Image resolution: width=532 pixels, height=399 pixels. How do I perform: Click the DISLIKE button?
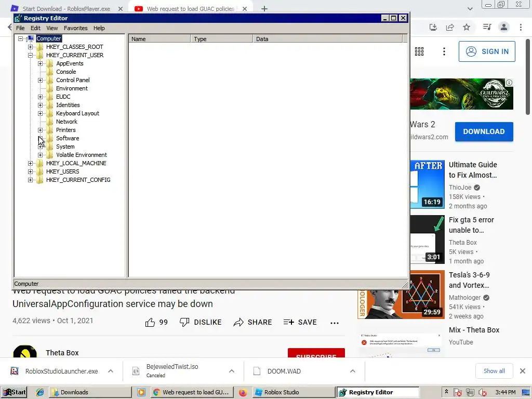point(201,322)
